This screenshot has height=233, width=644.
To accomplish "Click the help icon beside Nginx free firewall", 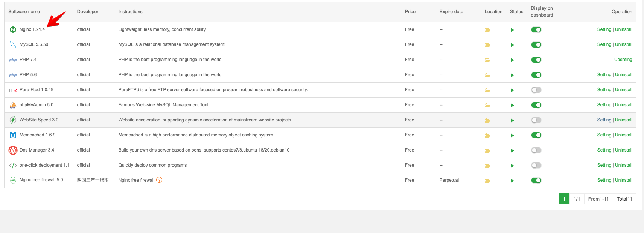I will (159, 180).
